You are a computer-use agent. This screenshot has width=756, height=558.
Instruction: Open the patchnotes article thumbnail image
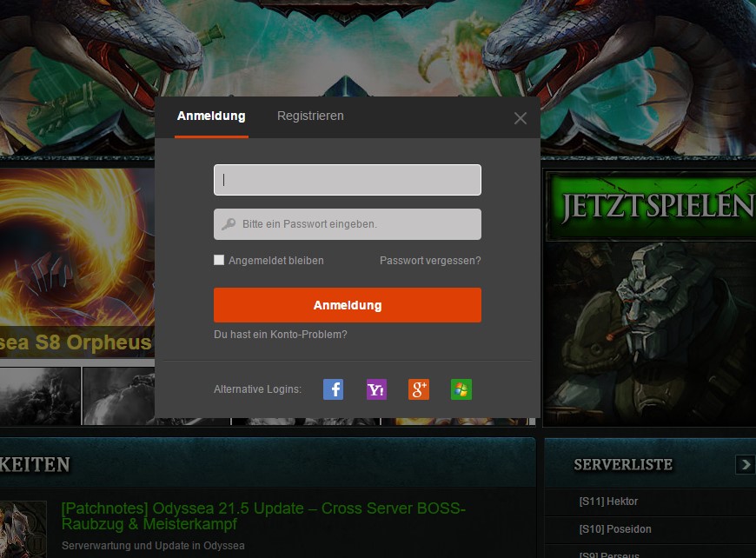[x=23, y=528]
